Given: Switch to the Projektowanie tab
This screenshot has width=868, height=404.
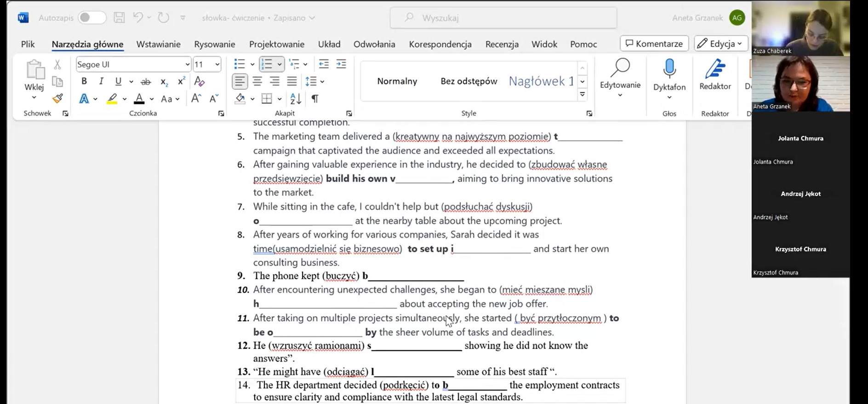Looking at the screenshot, I should point(277,44).
